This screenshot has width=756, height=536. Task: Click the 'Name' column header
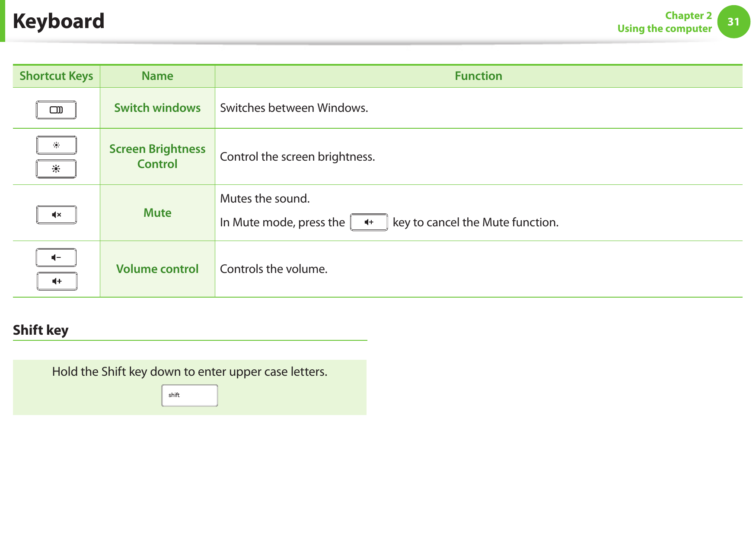click(x=157, y=76)
